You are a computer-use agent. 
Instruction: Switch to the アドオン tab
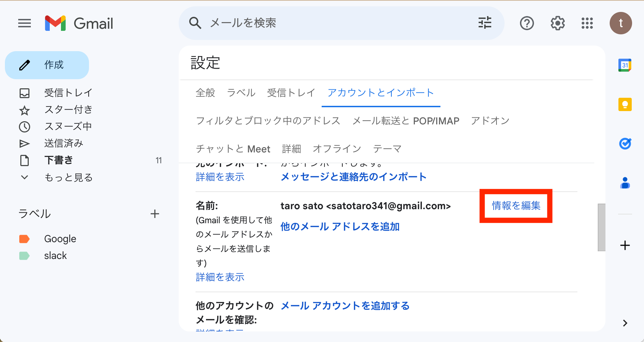click(x=490, y=121)
